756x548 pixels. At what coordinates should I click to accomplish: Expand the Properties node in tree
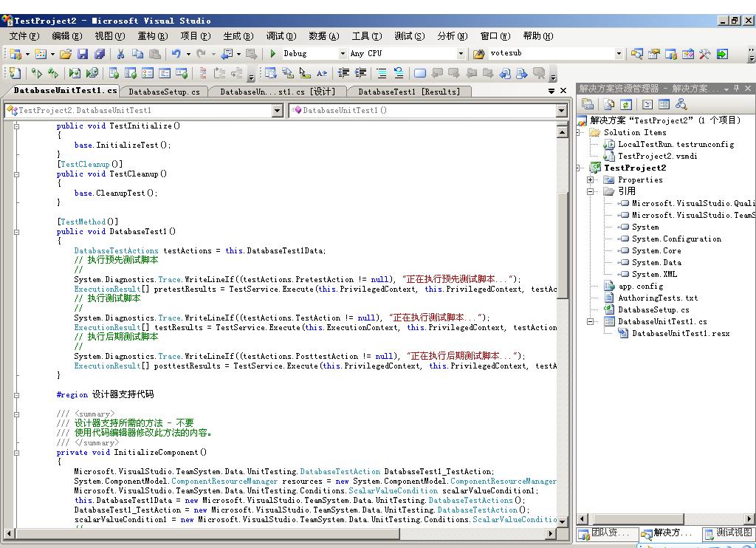[590, 179]
